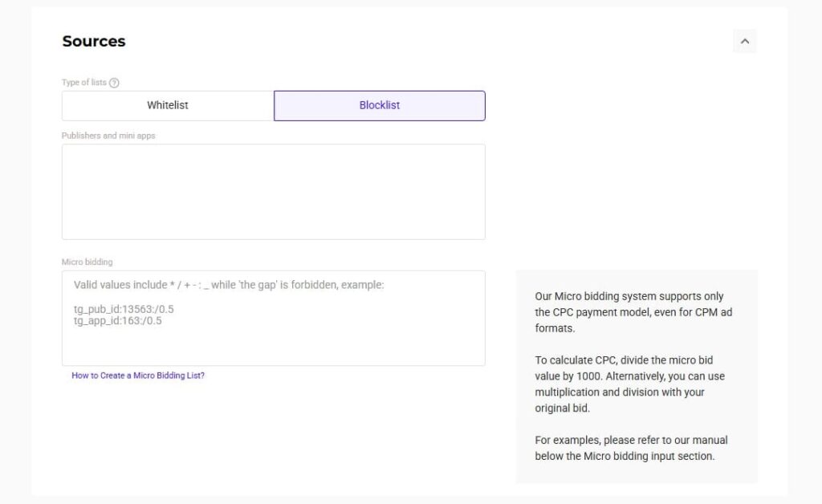Click the Type of lists label
This screenshot has width=822, height=504.
(83, 82)
